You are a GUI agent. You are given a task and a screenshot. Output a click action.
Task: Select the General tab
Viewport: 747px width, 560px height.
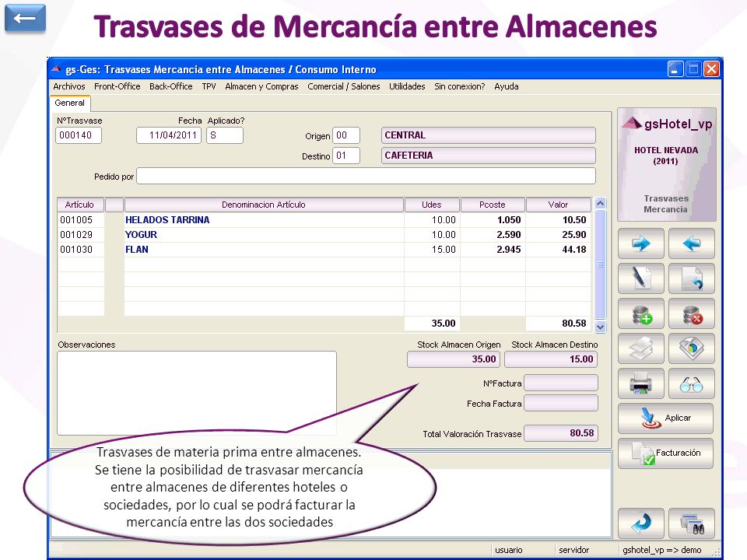click(69, 103)
